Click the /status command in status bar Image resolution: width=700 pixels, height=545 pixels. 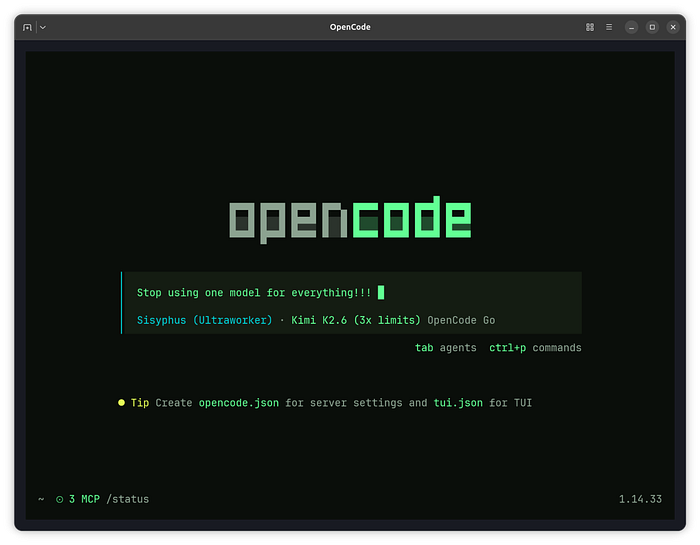(128, 499)
